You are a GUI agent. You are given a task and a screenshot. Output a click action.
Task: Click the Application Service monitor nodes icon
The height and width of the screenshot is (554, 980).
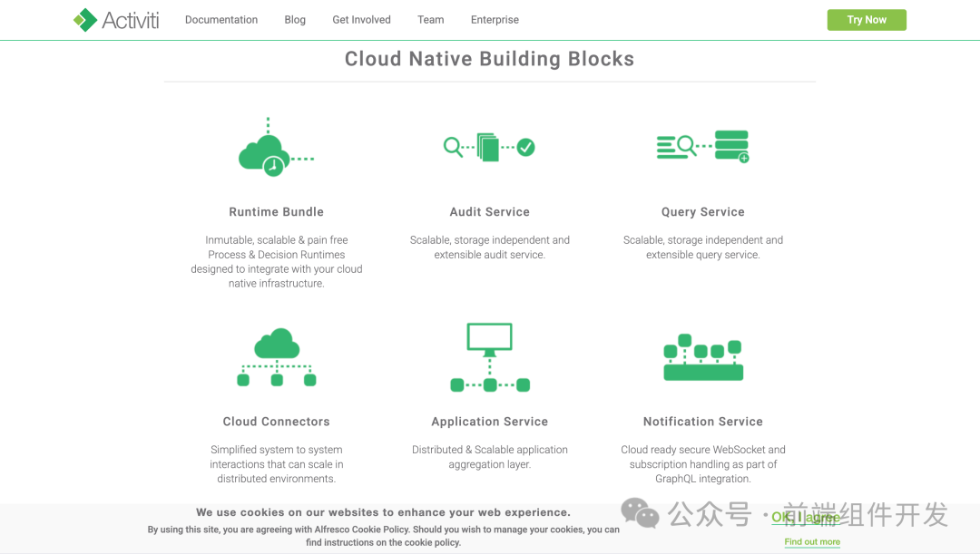490,357
